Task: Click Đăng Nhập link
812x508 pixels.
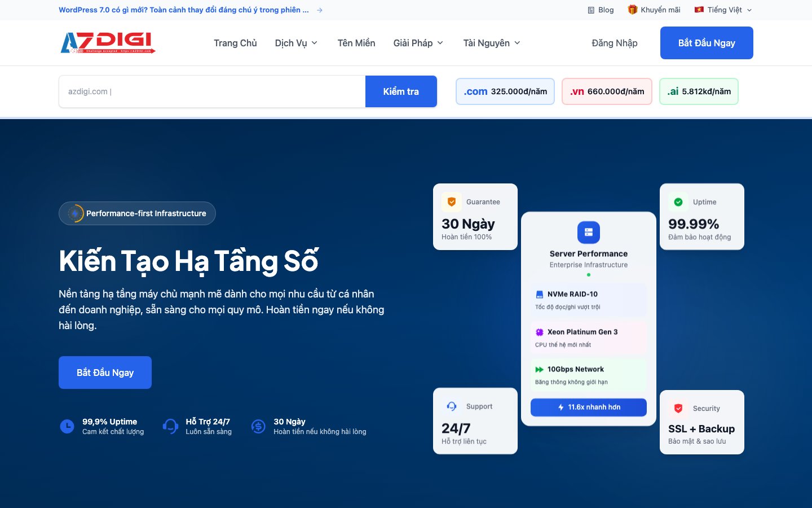Action: click(x=615, y=43)
